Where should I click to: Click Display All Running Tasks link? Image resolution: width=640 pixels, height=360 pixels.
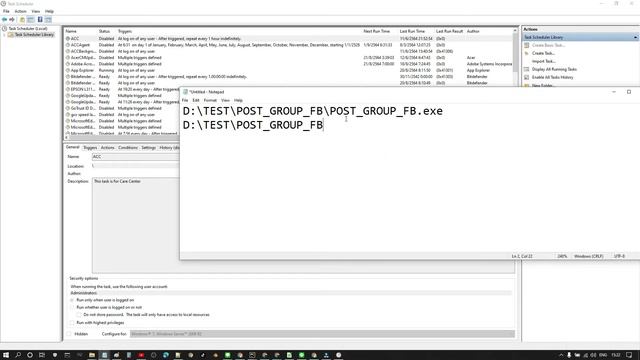click(x=554, y=69)
